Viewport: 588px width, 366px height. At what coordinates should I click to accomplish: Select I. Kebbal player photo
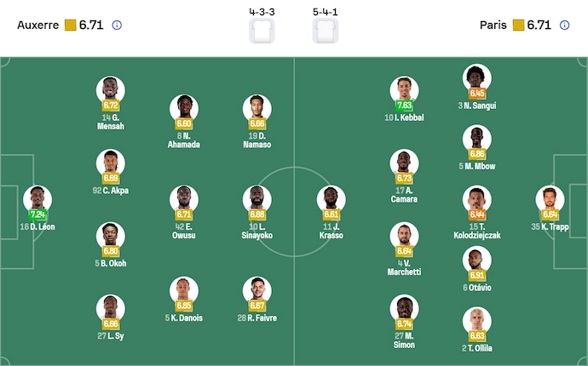[404, 90]
